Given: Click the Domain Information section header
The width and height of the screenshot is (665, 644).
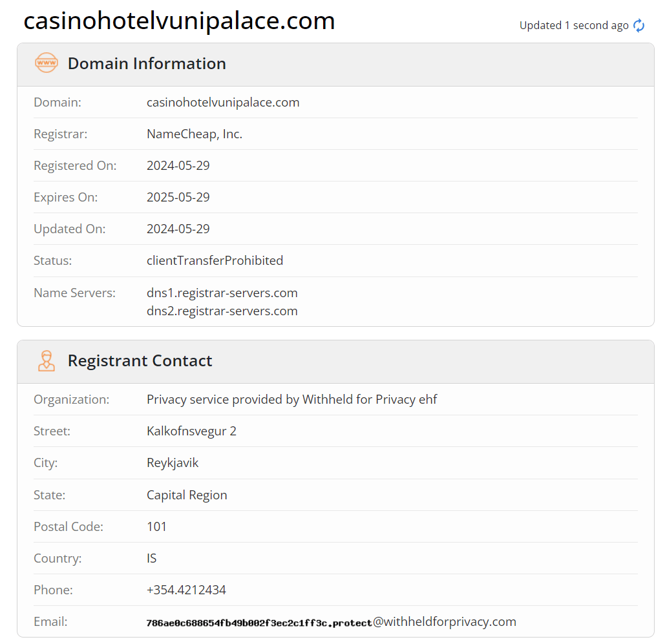Looking at the screenshot, I should (x=147, y=63).
